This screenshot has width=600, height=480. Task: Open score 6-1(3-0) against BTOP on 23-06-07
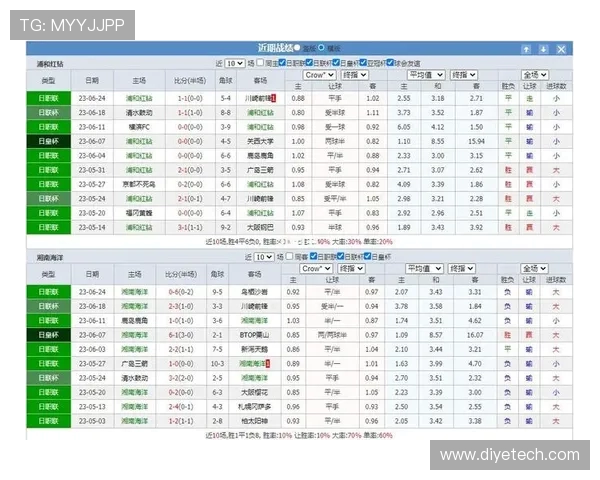point(181,335)
